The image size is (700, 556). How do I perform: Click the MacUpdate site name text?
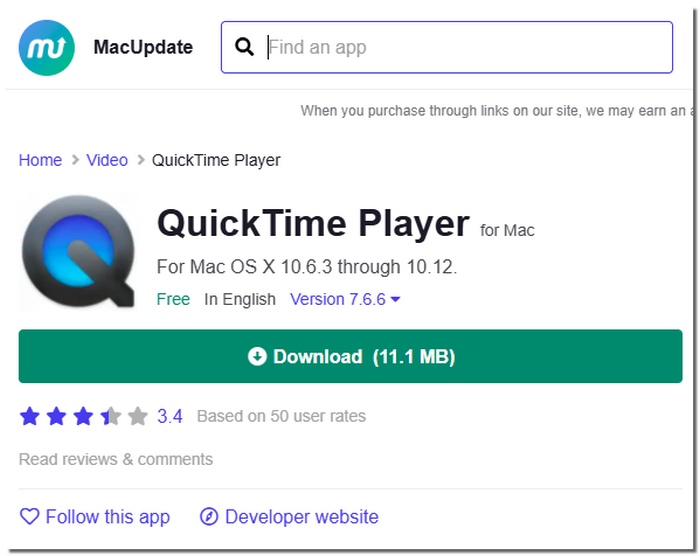point(143,47)
